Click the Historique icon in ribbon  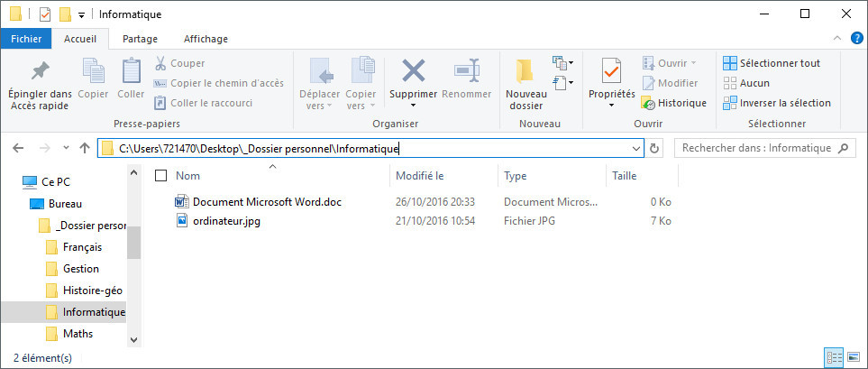click(648, 103)
